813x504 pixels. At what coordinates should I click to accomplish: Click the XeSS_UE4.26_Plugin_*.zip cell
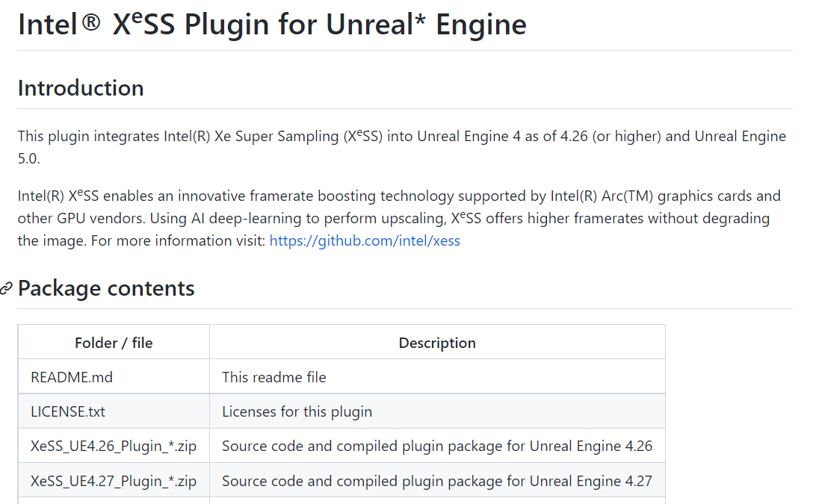coord(114,446)
